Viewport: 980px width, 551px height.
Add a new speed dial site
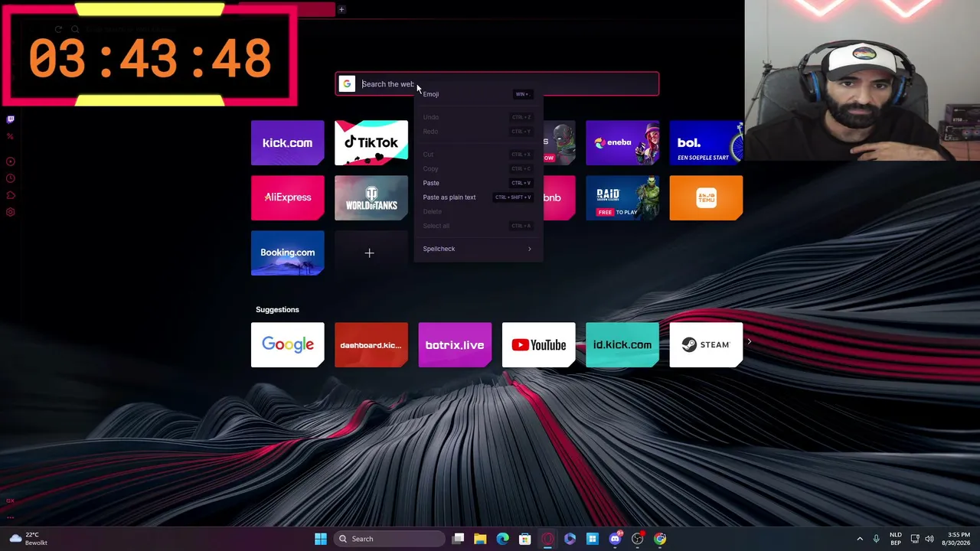[371, 253]
